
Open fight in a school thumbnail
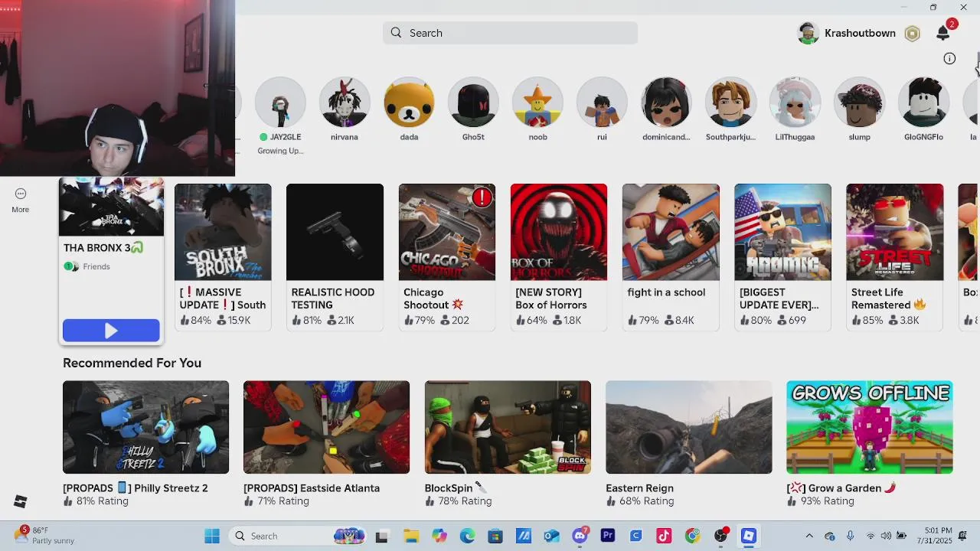671,232
